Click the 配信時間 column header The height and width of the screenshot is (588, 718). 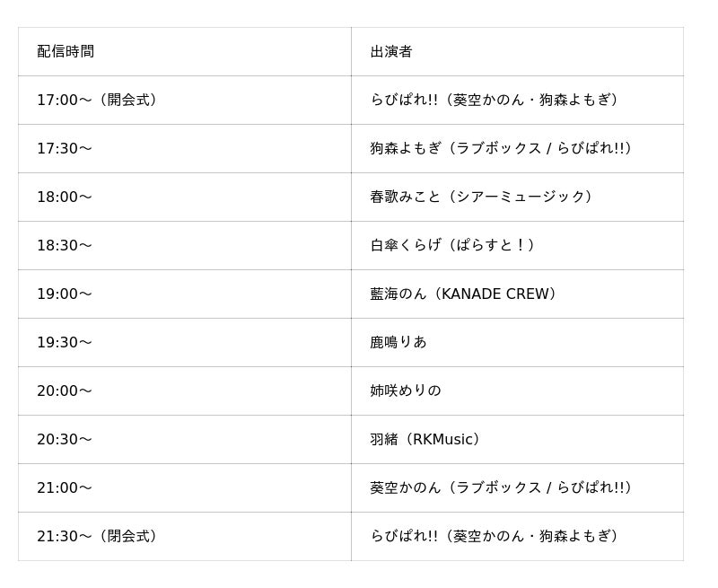pyautogui.click(x=66, y=52)
